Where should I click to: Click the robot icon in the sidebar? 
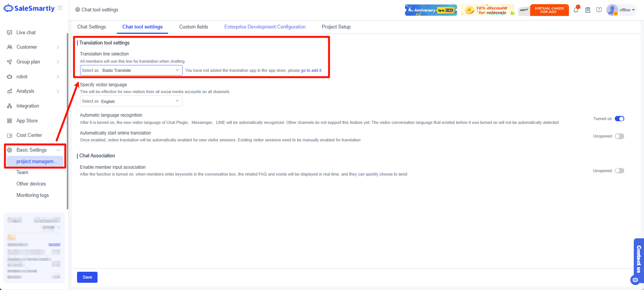click(9, 77)
